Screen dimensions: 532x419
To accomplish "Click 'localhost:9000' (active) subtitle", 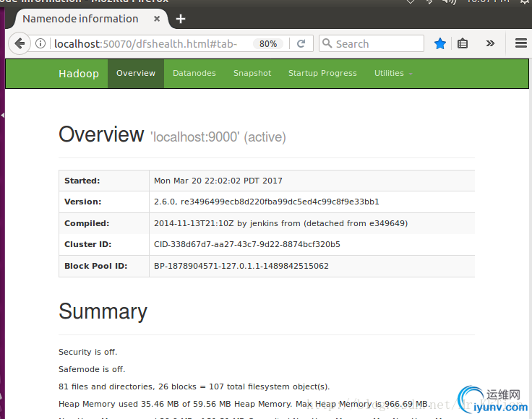I will coord(218,137).
